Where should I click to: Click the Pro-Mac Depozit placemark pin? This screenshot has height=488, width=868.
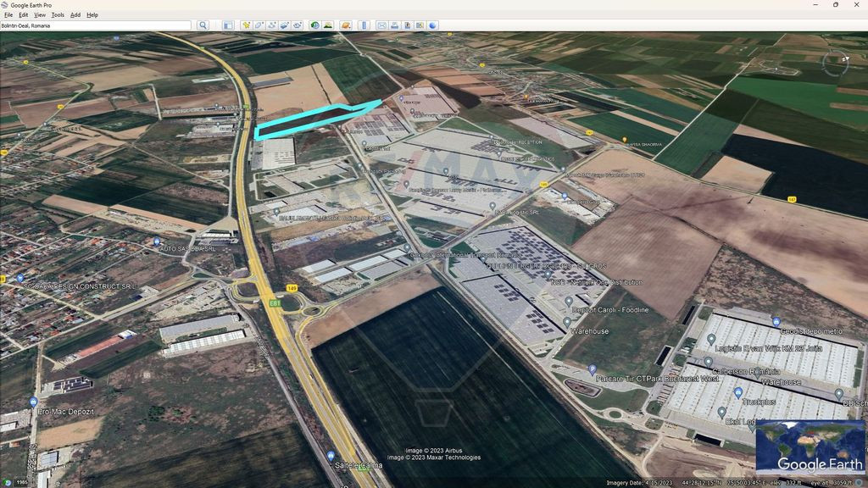tap(33, 402)
